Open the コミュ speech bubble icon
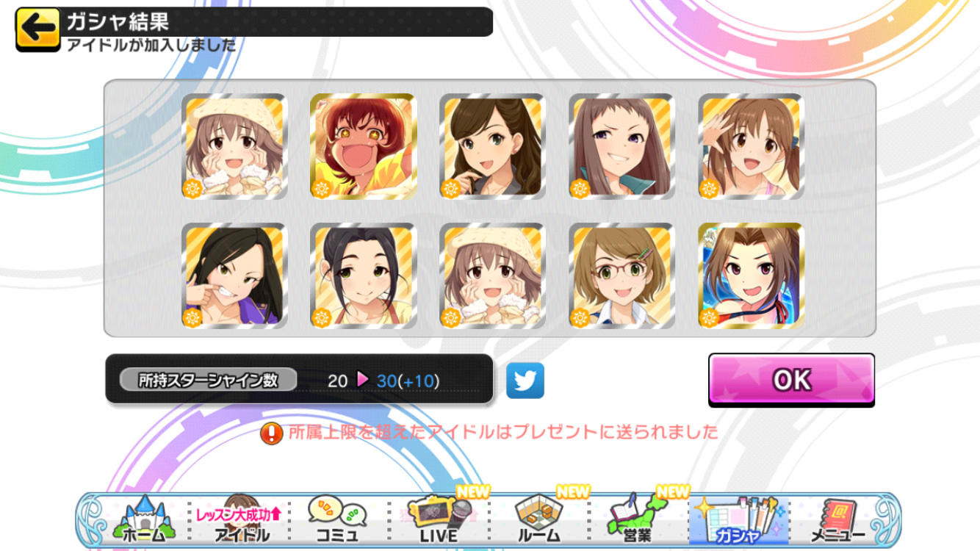 (337, 519)
